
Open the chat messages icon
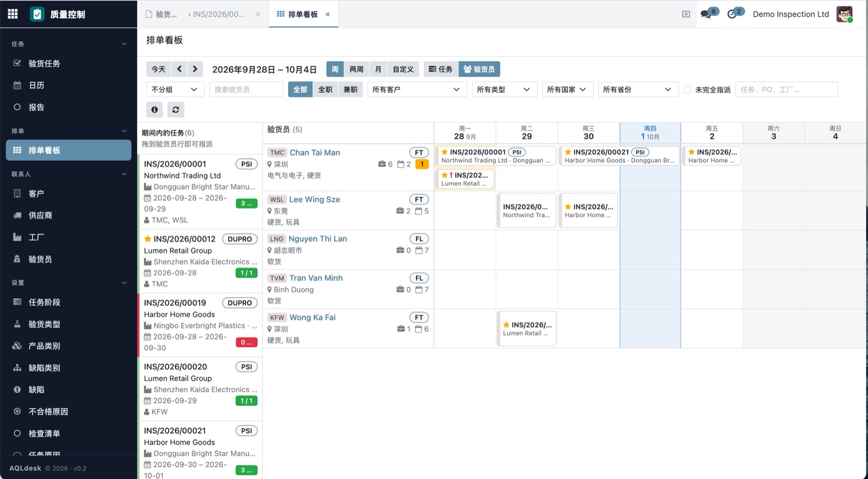pos(706,14)
